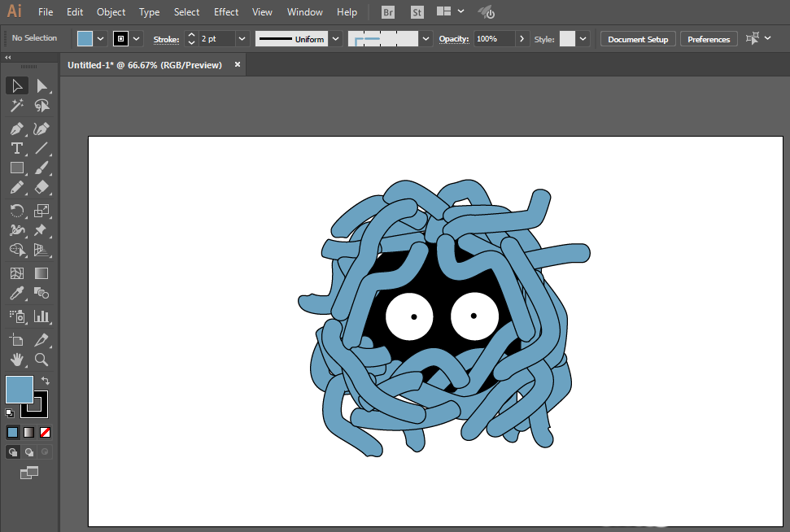Select the Eyedropper tool

(17, 293)
